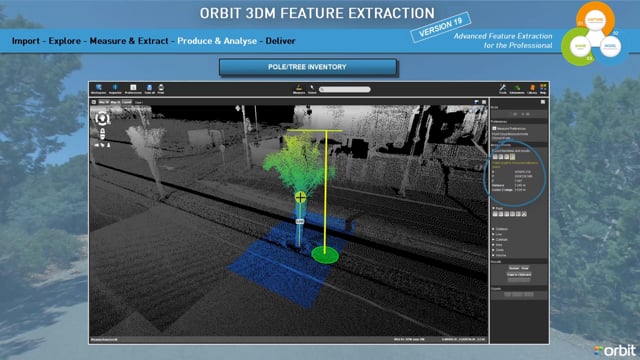Image resolution: width=640 pixels, height=360 pixels.
Task: Click the Print icon
Action: [161, 89]
